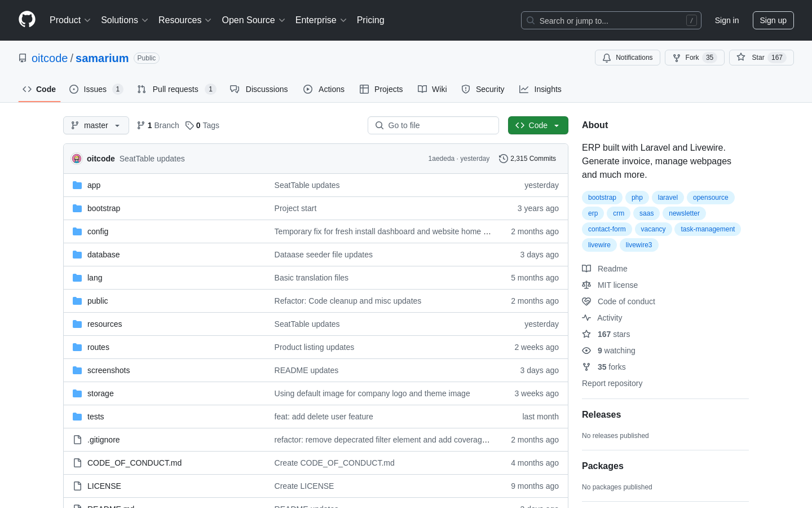Screen dimensions: 812x508
Task: Click the tests folder icon
Action: 77,417
